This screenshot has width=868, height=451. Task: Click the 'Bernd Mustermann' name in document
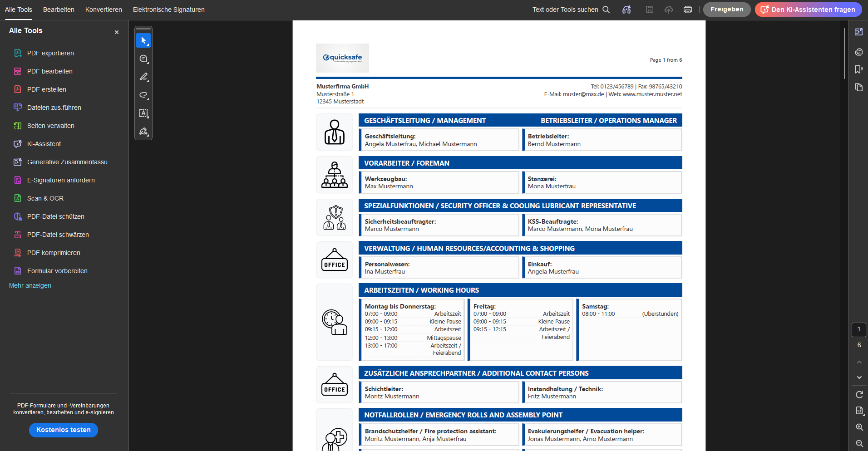click(554, 144)
